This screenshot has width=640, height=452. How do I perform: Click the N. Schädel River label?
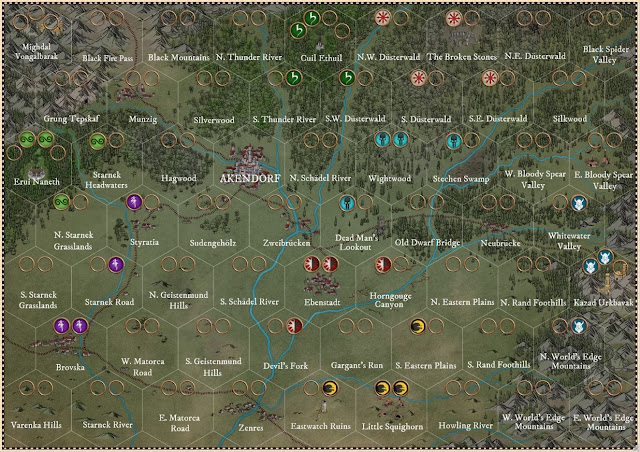[320, 178]
